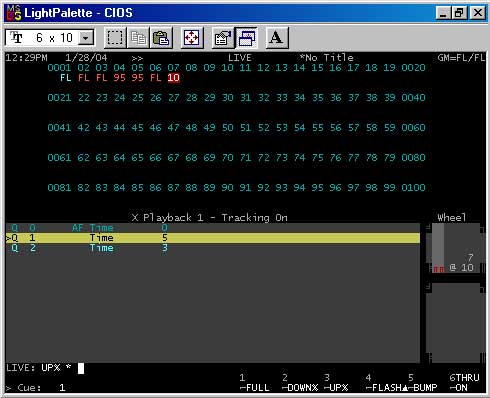This screenshot has height=398, width=490.
Task: Click highlighted channel 07 level 10
Action: (173, 78)
